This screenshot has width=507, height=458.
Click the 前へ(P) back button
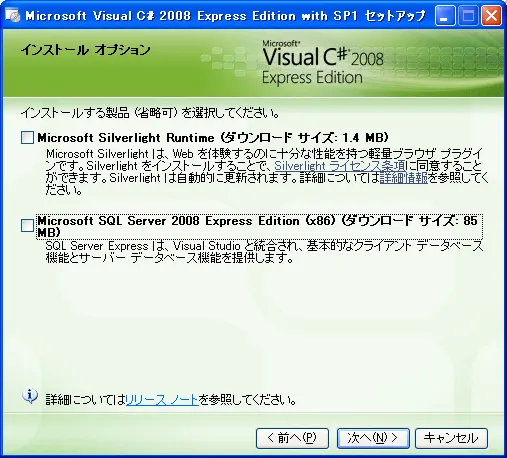point(292,438)
